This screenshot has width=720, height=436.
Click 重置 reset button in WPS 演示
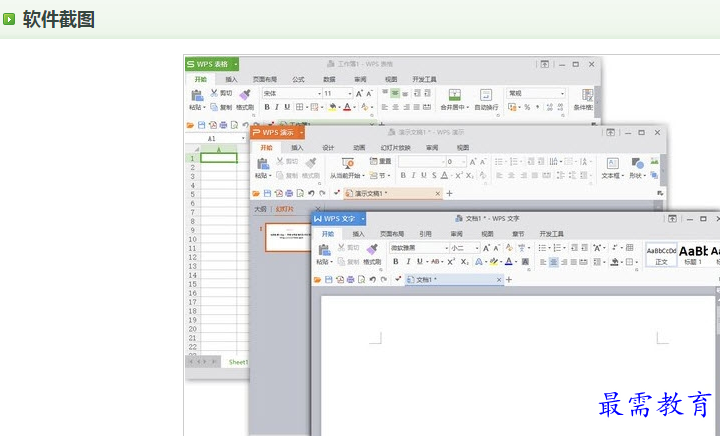pyautogui.click(x=381, y=161)
